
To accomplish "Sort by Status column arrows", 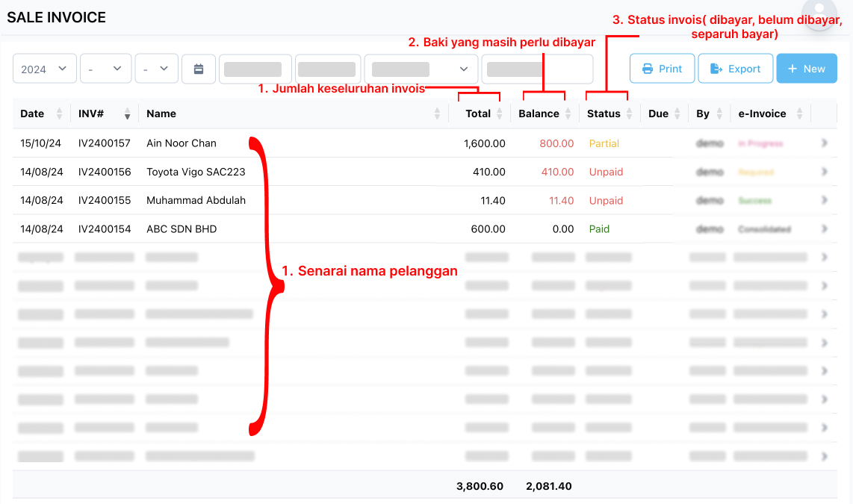I will 630,113.
